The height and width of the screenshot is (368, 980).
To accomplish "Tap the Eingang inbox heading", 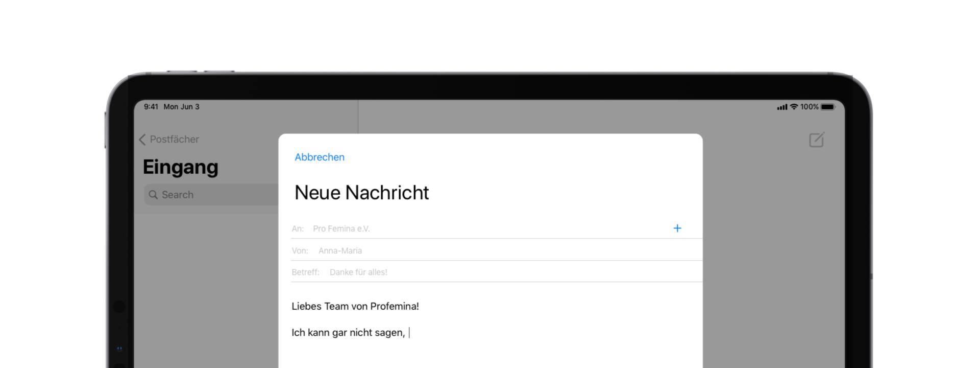I will (180, 167).
